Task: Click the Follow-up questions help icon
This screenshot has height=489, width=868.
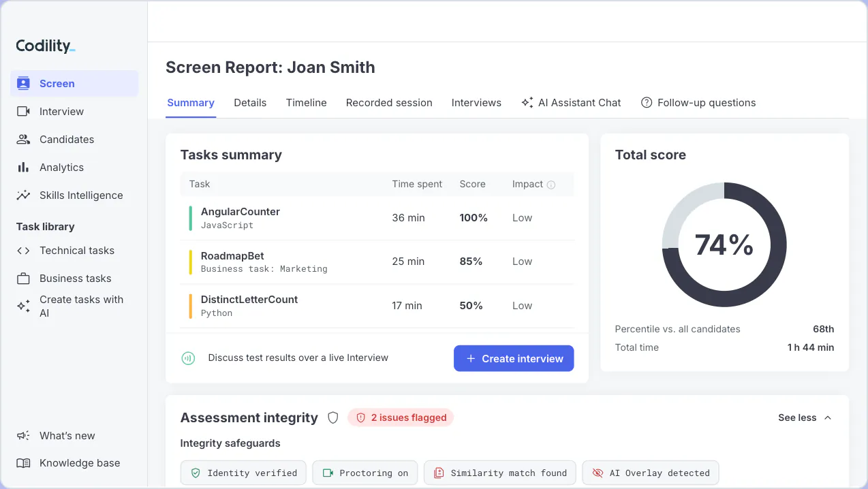Action: point(647,103)
